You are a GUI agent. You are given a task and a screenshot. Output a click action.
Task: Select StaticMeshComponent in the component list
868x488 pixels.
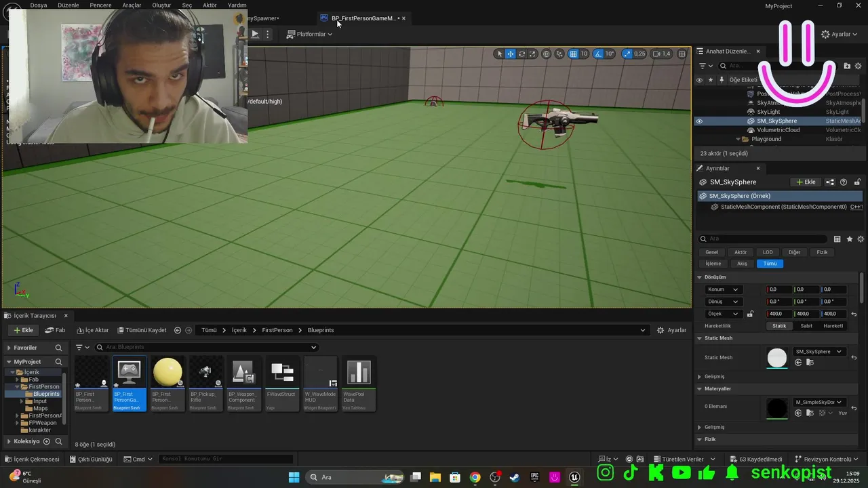coord(783,207)
